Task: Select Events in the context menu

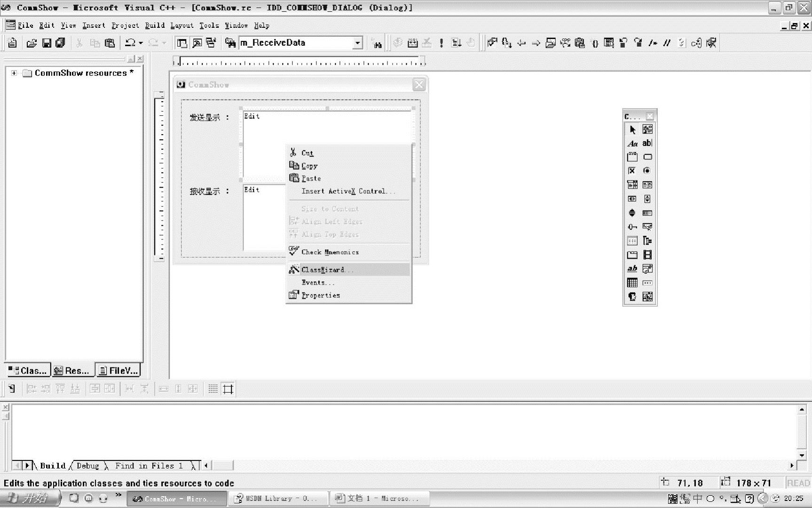Action: coord(349,282)
